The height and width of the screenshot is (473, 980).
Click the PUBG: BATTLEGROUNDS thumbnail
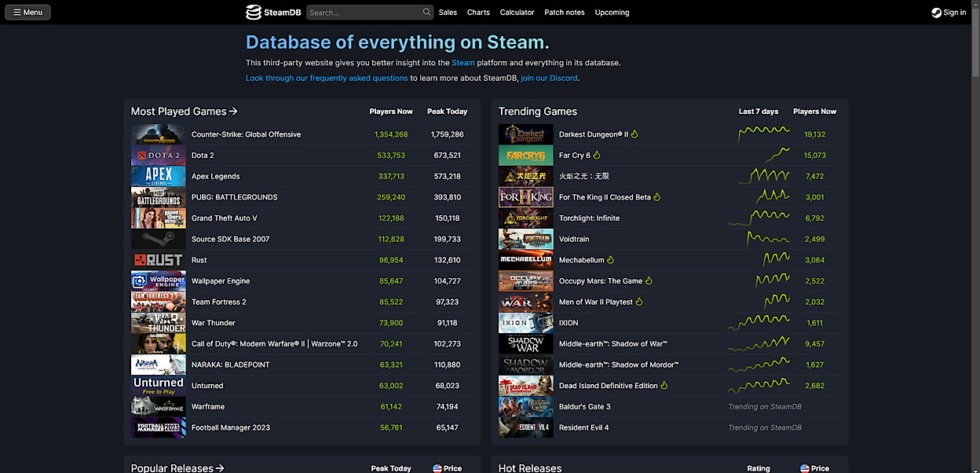click(158, 197)
